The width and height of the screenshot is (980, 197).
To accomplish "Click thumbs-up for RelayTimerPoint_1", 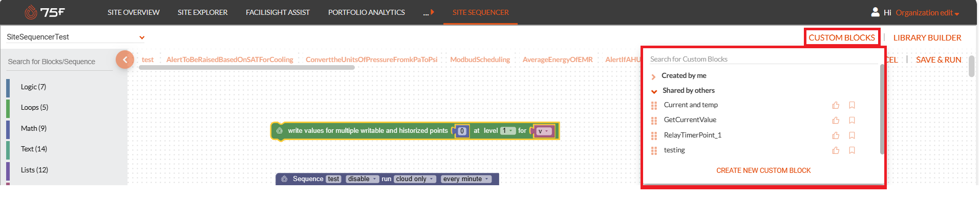I will 836,135.
